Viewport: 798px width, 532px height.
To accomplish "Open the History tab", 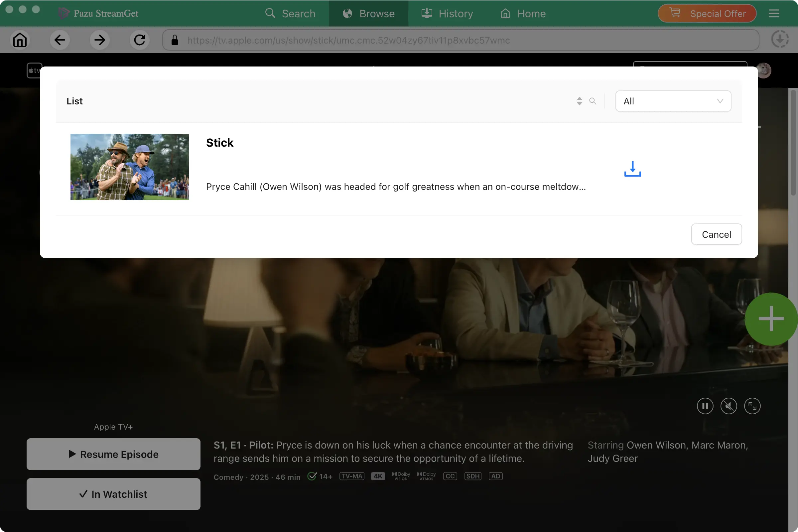I will point(447,14).
